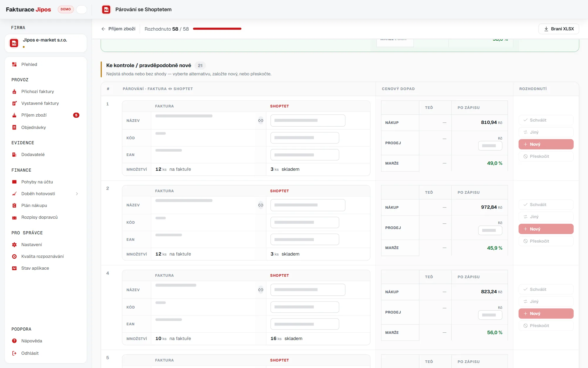Click the Nastavení gear icon
The height and width of the screenshot is (368, 588).
coord(14,245)
